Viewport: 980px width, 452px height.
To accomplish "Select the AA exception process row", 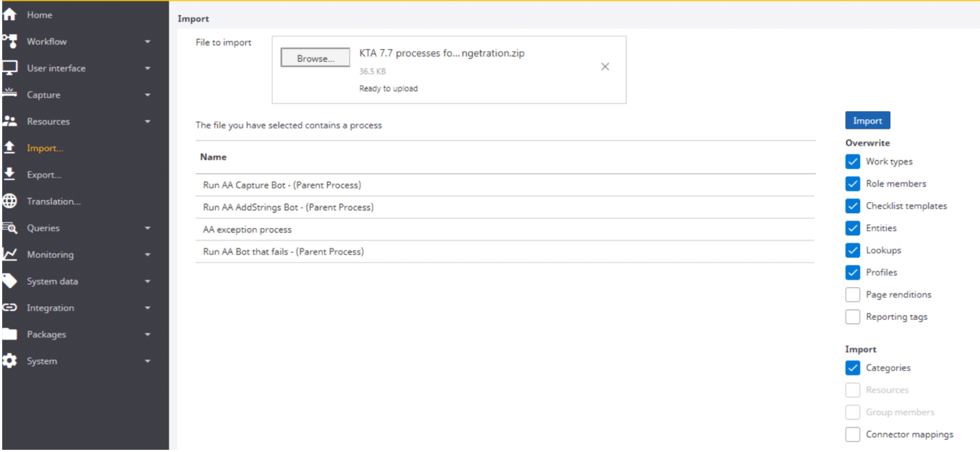I will (247, 229).
